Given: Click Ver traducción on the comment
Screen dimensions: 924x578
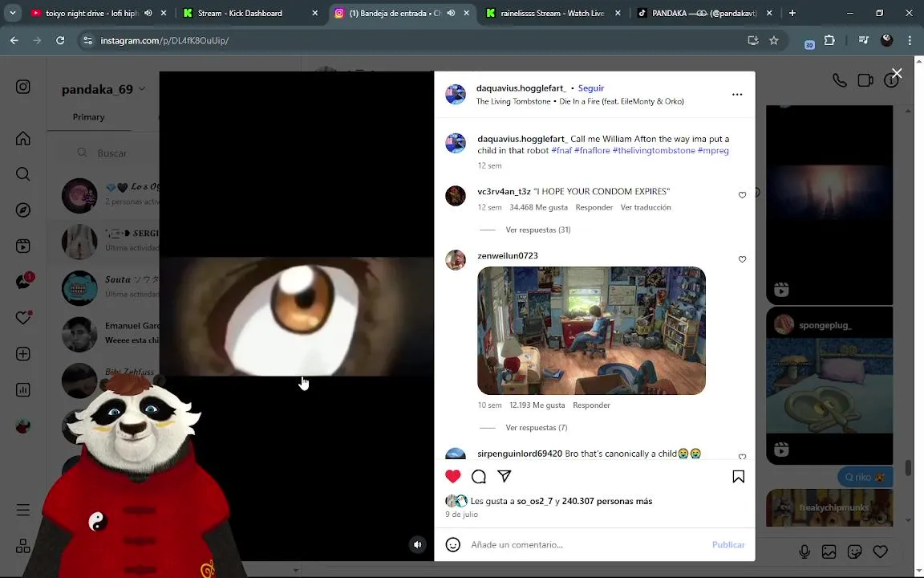Looking at the screenshot, I should [645, 207].
